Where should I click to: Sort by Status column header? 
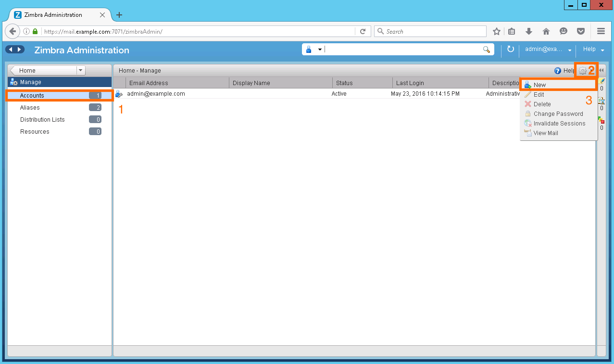pyautogui.click(x=363, y=83)
